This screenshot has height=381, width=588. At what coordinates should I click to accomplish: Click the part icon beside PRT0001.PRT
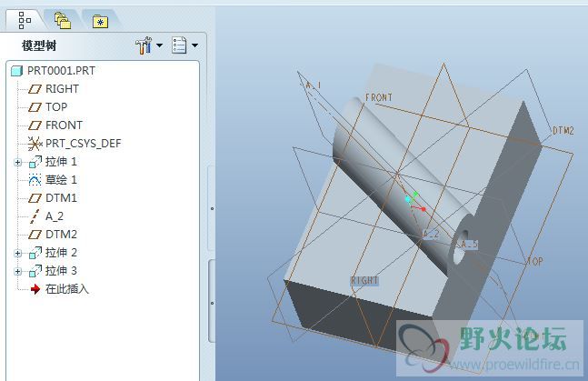pyautogui.click(x=17, y=71)
